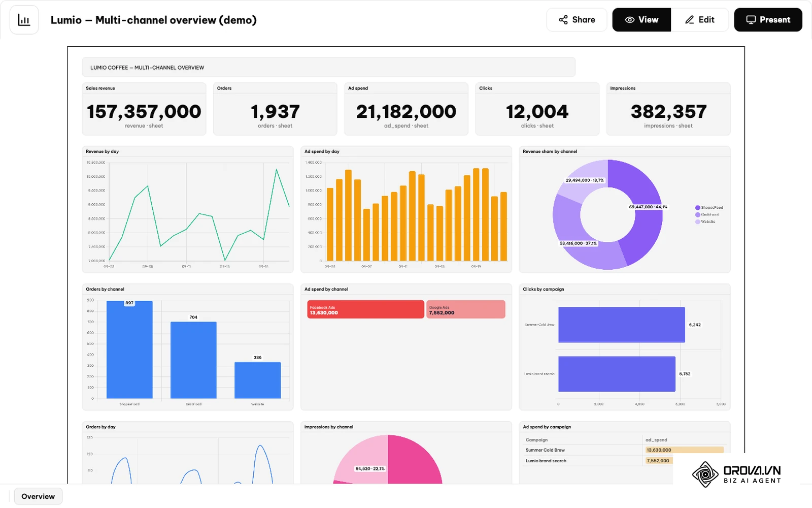Viewport: 812px width, 508px height.
Task: Select the Ad spend value 21,182,000
Action: coord(406,111)
